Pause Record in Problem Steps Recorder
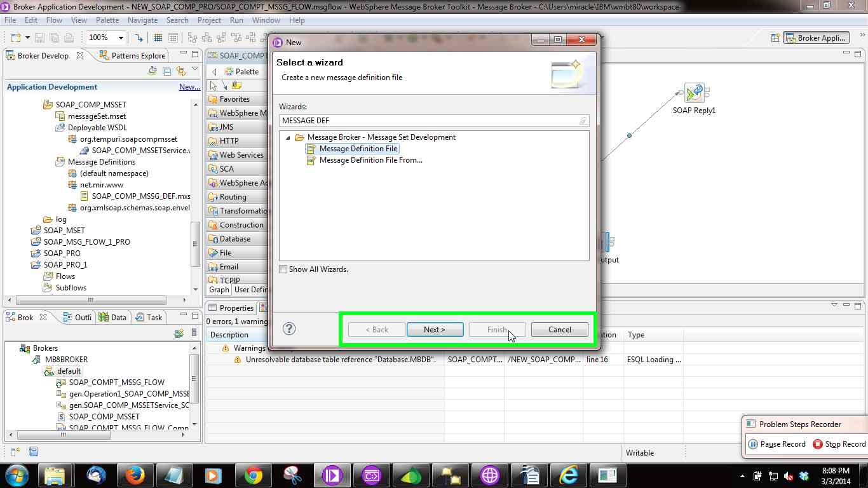 (x=776, y=444)
